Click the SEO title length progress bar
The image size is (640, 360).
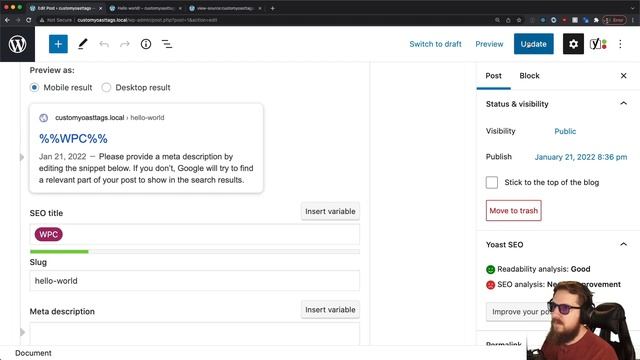click(x=195, y=251)
